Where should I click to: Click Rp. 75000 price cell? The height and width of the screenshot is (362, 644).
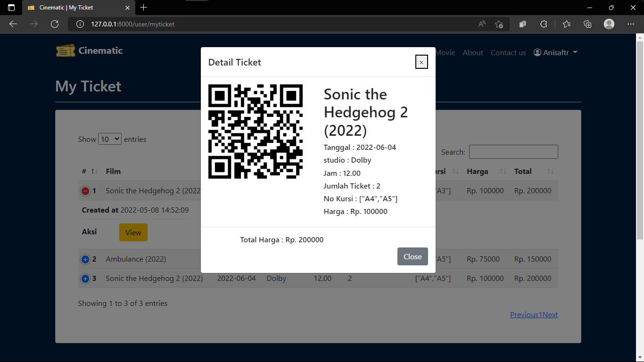point(483,259)
